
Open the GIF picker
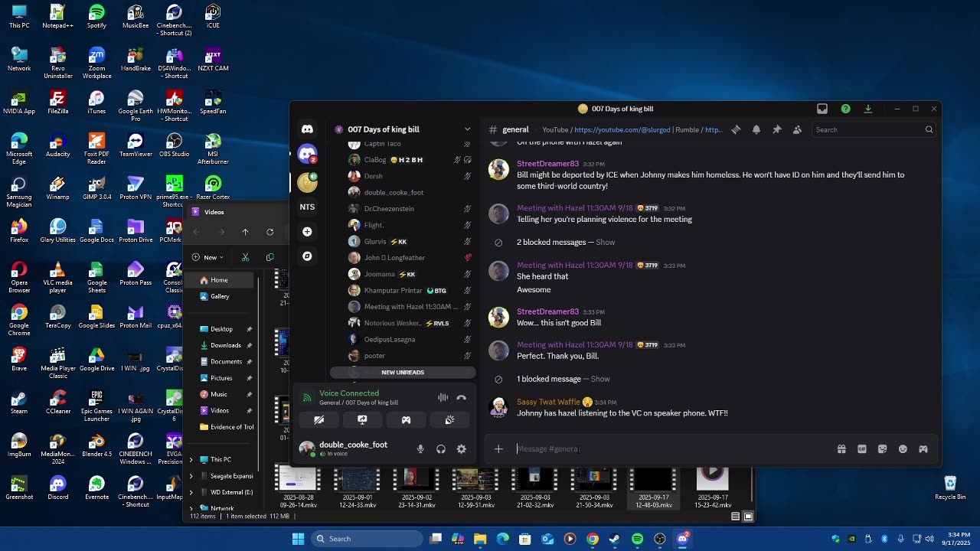[x=862, y=449]
